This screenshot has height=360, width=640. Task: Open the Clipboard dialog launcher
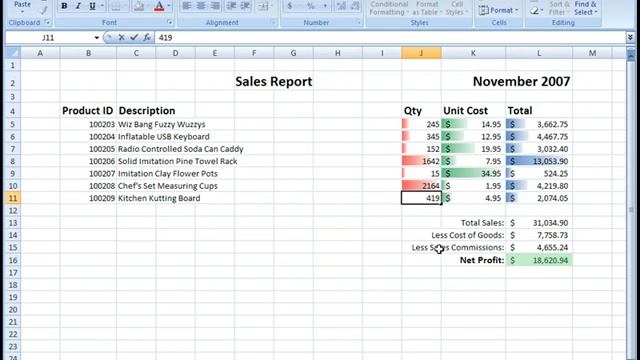point(47,22)
